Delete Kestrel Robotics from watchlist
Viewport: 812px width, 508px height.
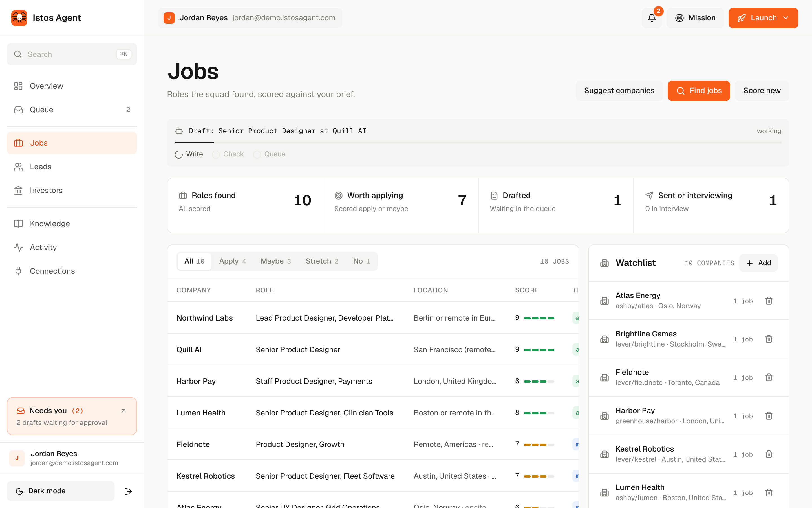tap(769, 454)
